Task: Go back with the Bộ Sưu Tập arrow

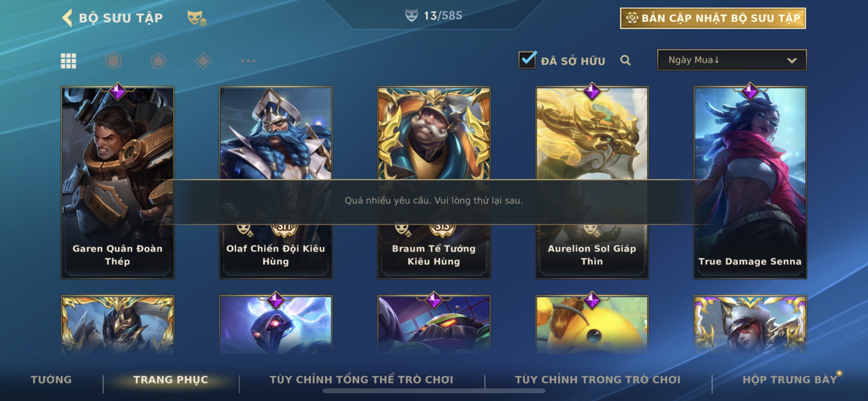Action: [x=67, y=18]
